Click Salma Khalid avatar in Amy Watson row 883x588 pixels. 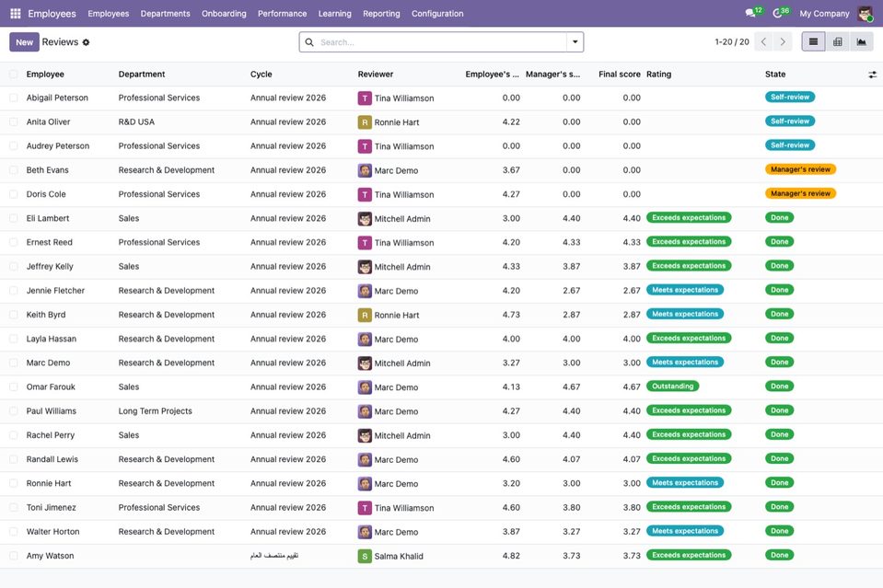(365, 556)
